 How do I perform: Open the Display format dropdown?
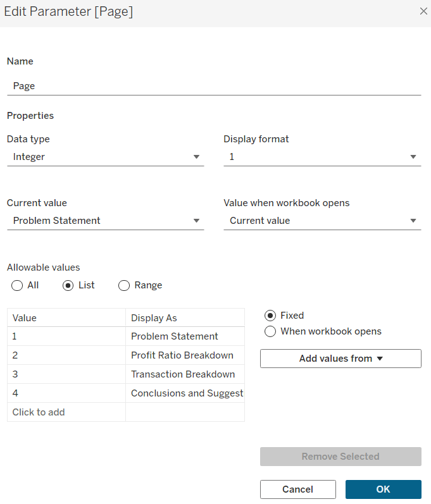[322, 157]
